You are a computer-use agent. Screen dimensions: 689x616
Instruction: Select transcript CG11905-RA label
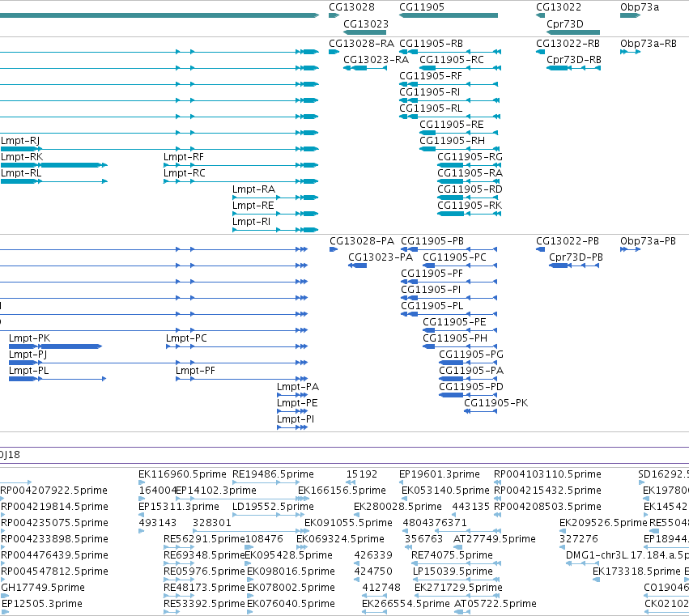point(470,173)
